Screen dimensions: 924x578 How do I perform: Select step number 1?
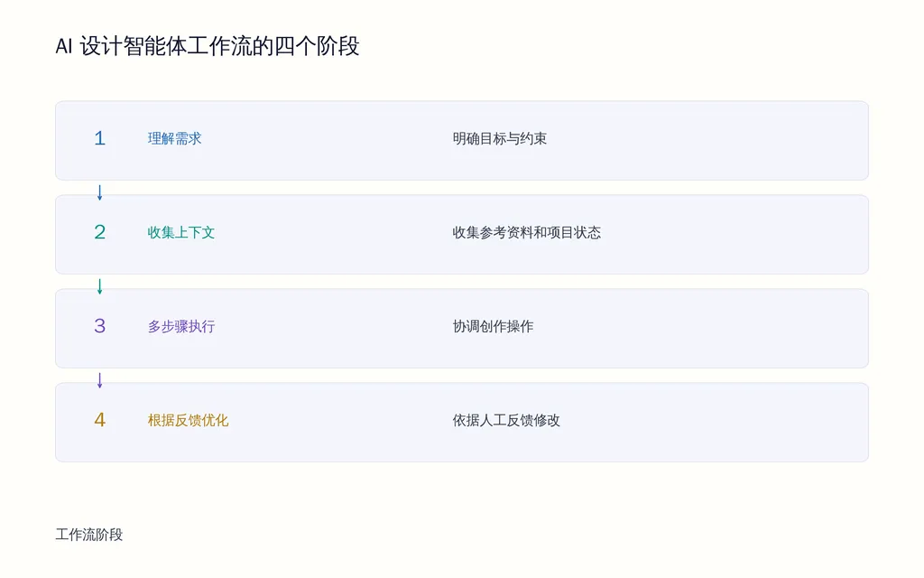99,138
